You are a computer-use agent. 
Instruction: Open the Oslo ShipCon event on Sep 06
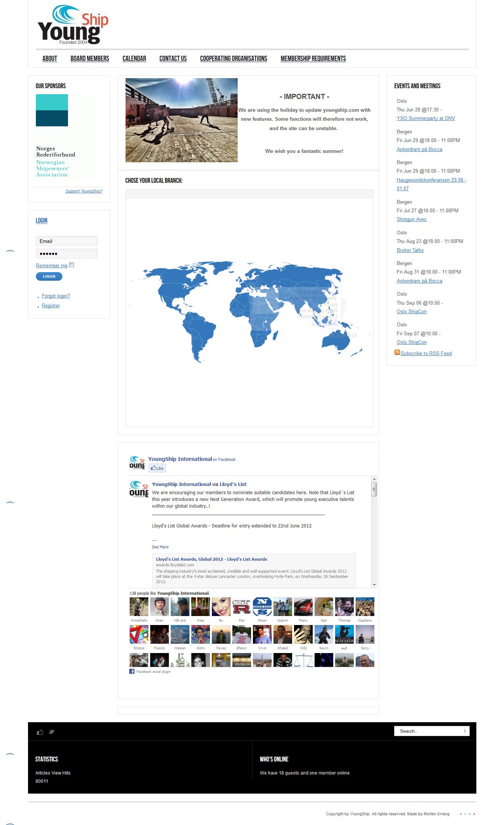point(411,311)
